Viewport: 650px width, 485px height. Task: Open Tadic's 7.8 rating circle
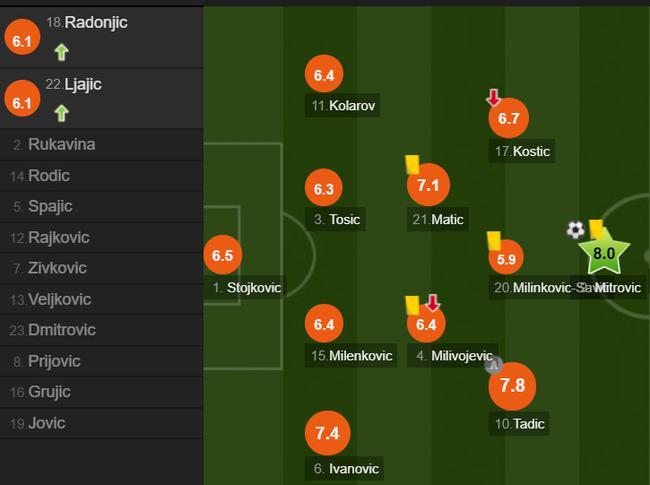click(x=512, y=386)
